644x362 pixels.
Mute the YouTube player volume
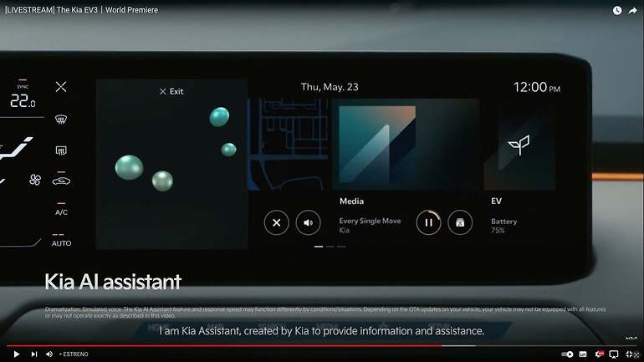49,354
